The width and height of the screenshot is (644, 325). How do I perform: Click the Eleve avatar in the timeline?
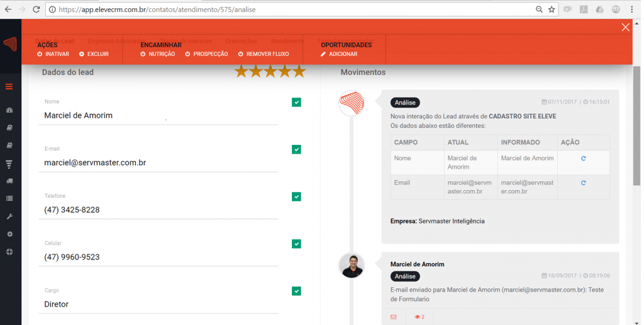pyautogui.click(x=352, y=103)
